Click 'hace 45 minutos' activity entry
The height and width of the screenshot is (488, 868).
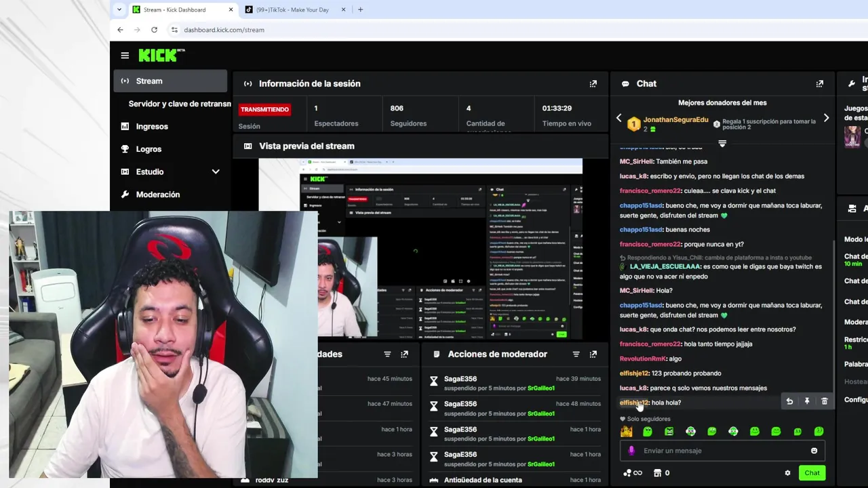[390, 379]
